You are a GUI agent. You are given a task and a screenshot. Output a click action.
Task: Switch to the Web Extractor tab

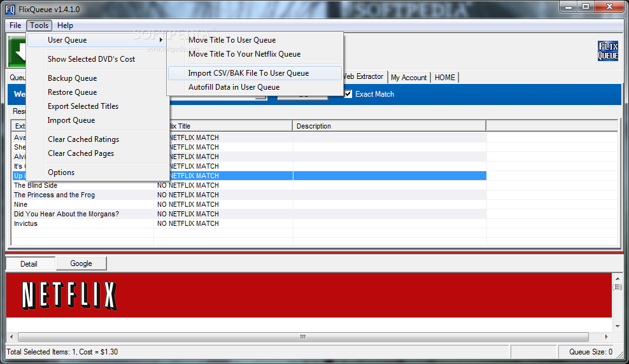(x=364, y=76)
